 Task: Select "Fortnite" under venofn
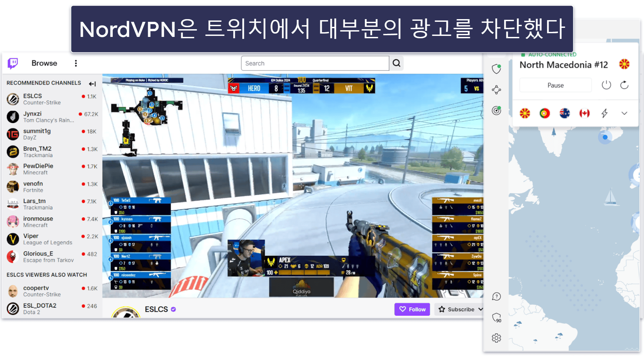[x=33, y=190]
